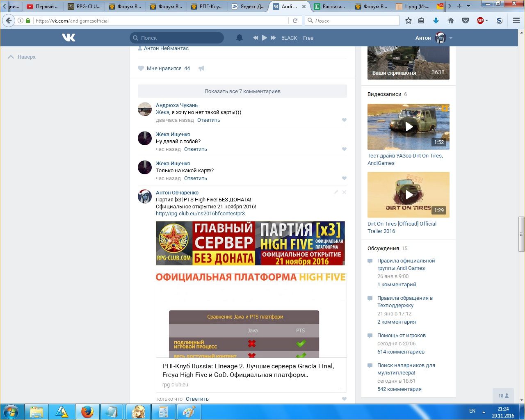Viewport: 525px width, 420px height.
Task: Open the rpg-club.eu/ns2016hfcontestpr3 link
Action: (x=200, y=214)
